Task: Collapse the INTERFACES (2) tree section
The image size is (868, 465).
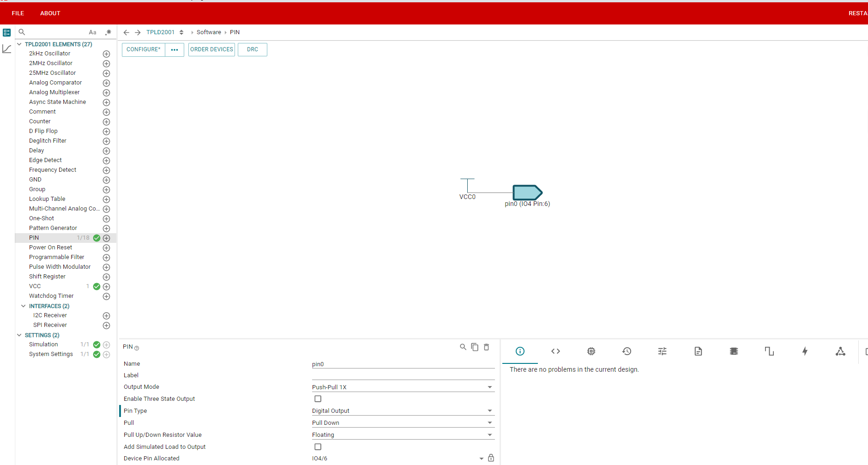Action: pos(24,306)
